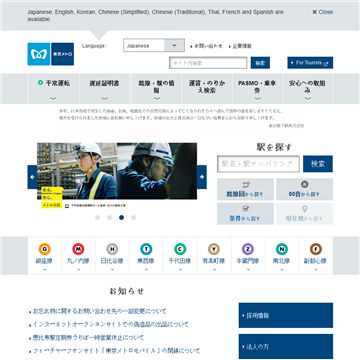Viewport: 360px width, 360px height.
Task: Close the language availability banner
Action: [x=322, y=12]
